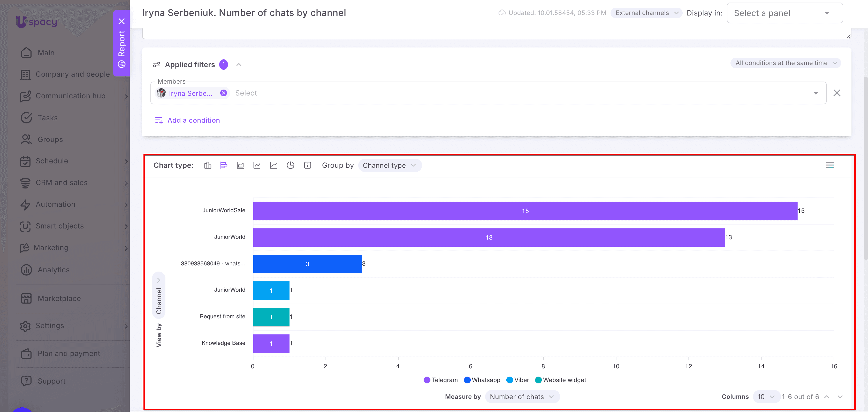Select the vertical bar chart type icon
This screenshot has width=868, height=412.
[208, 165]
